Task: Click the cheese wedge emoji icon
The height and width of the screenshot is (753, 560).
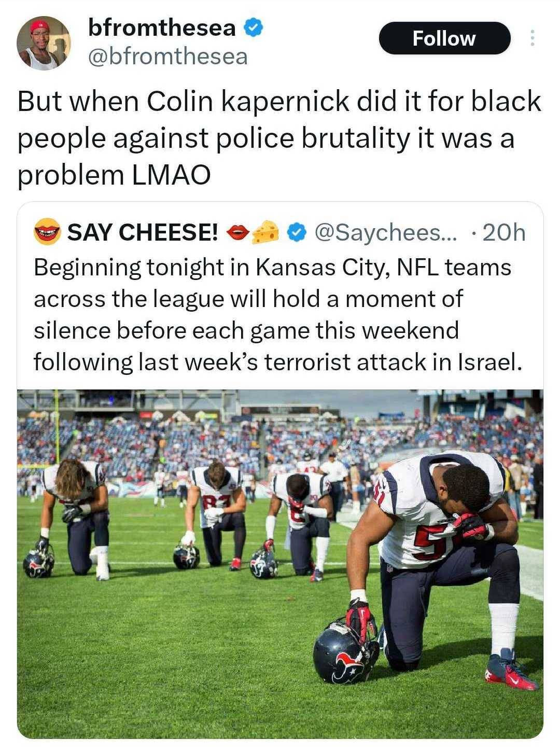Action: [x=265, y=232]
